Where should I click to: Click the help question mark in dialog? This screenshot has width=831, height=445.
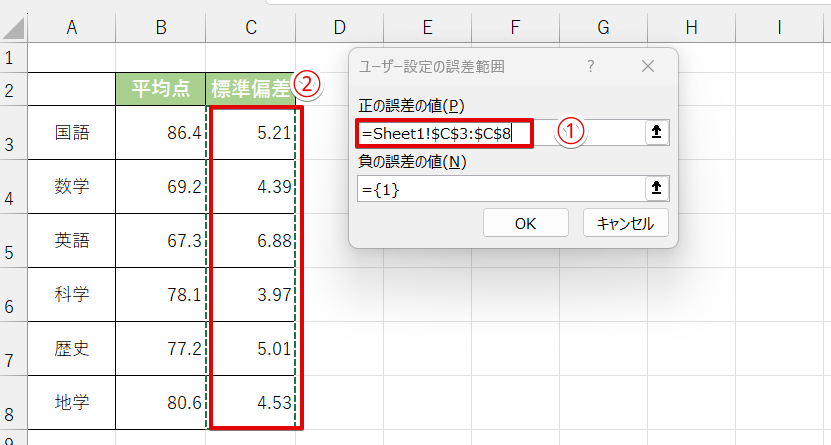(x=591, y=67)
